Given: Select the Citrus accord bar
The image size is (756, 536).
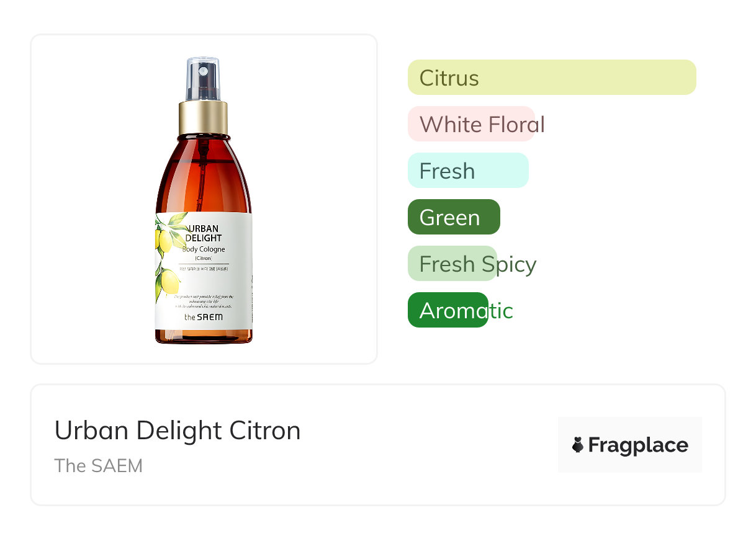Looking at the screenshot, I should pos(551,78).
